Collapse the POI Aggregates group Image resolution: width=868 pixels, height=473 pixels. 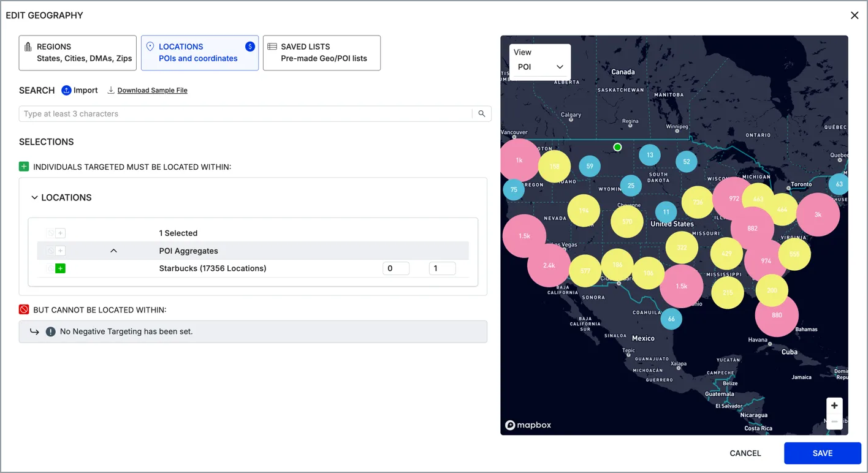coord(113,251)
